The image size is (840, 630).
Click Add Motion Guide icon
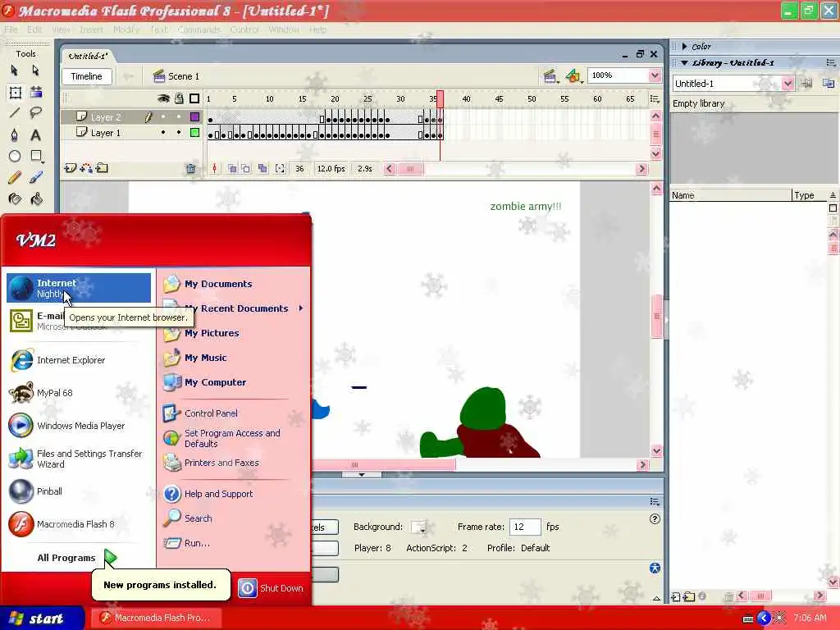85,168
